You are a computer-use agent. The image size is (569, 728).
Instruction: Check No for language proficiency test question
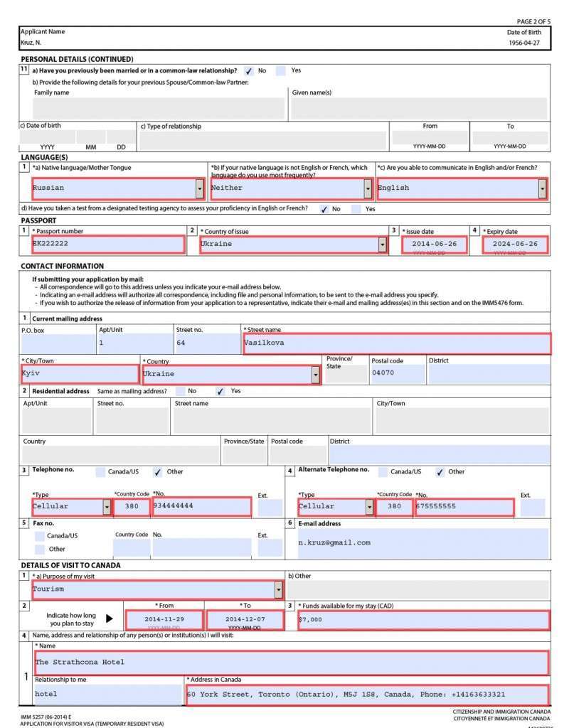click(x=324, y=209)
